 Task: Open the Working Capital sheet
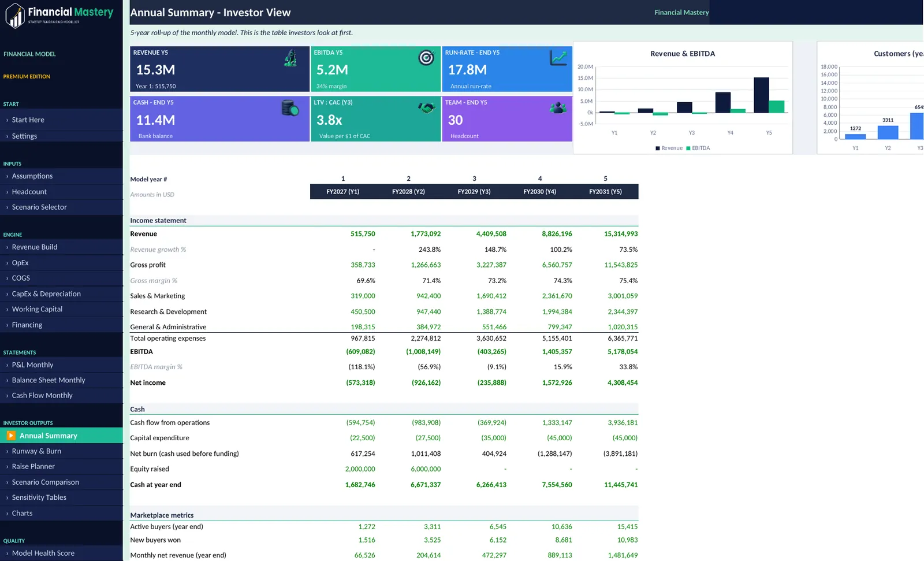click(x=61, y=310)
